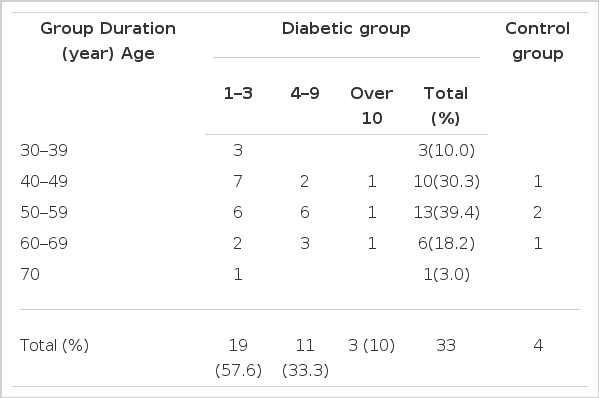Click the Diabetic group column header
This screenshot has height=398, width=599.
(346, 29)
